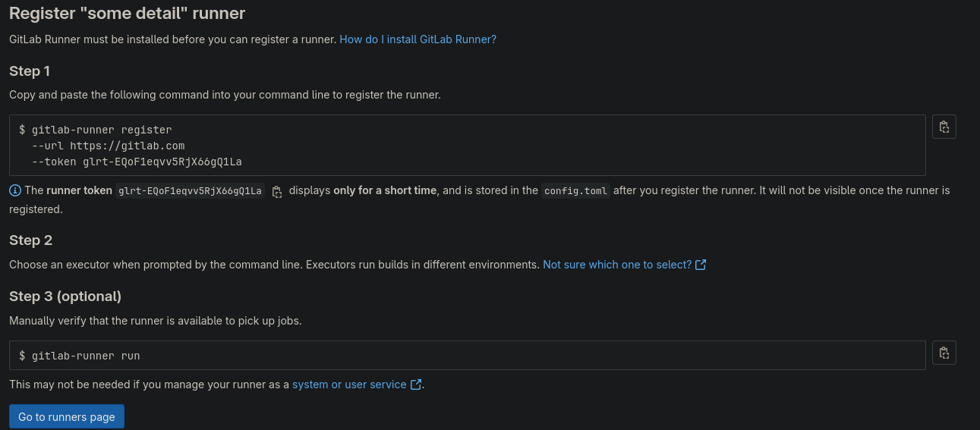Click the Step 1 heading
This screenshot has height=430, width=980.
pyautogui.click(x=30, y=71)
